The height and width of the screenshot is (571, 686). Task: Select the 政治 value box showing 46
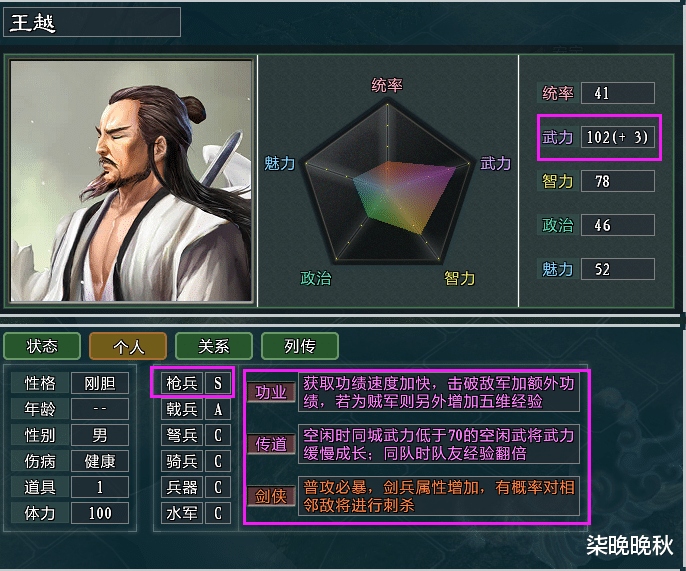click(617, 225)
